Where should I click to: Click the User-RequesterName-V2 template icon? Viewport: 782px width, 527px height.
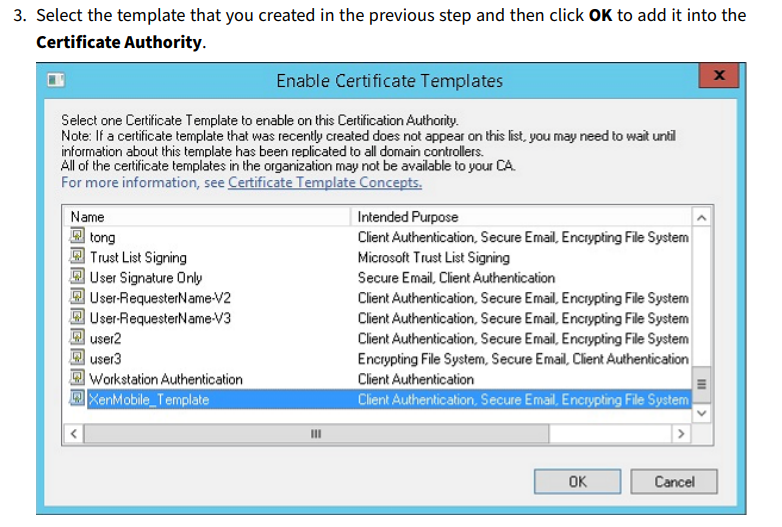tap(77, 297)
